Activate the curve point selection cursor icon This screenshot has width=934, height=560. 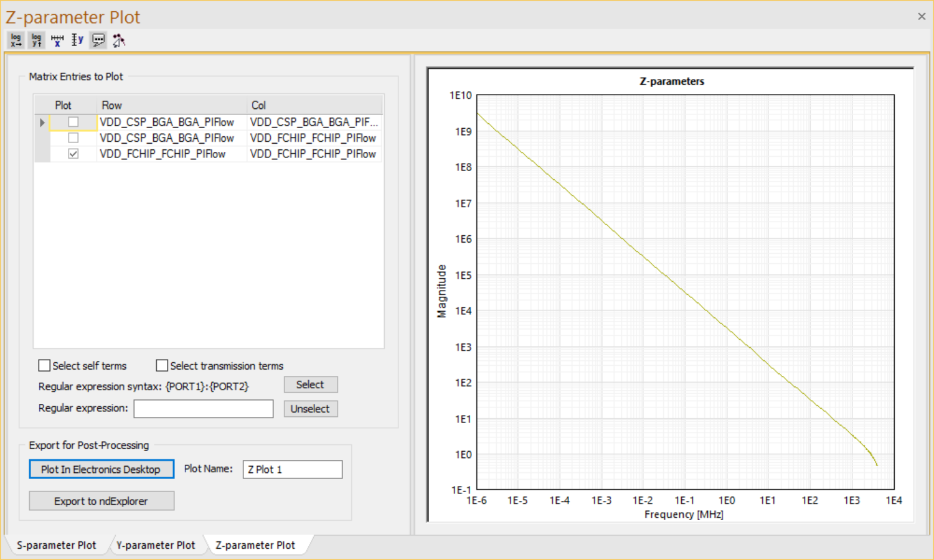tap(118, 40)
